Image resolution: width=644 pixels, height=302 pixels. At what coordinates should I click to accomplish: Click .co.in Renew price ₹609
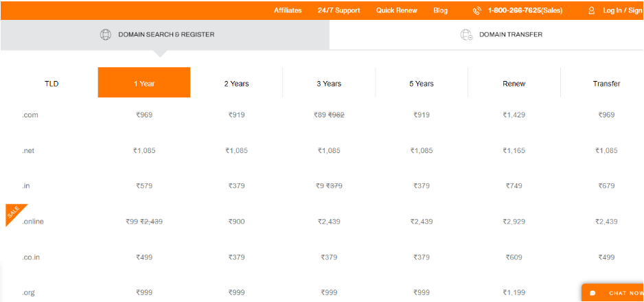(514, 257)
